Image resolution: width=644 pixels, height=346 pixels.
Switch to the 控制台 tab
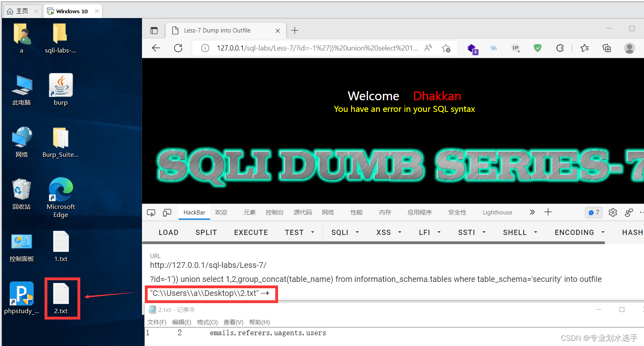(274, 212)
